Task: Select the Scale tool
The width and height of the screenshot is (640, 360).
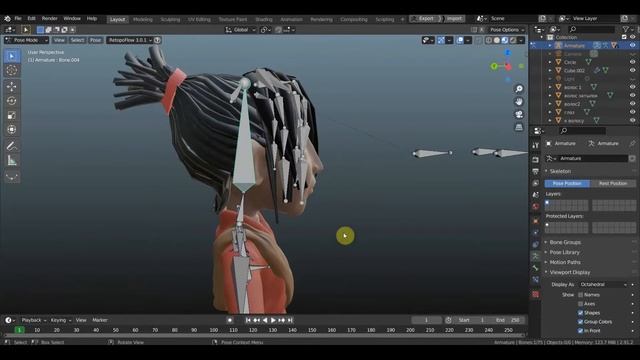Action: click(x=12, y=115)
